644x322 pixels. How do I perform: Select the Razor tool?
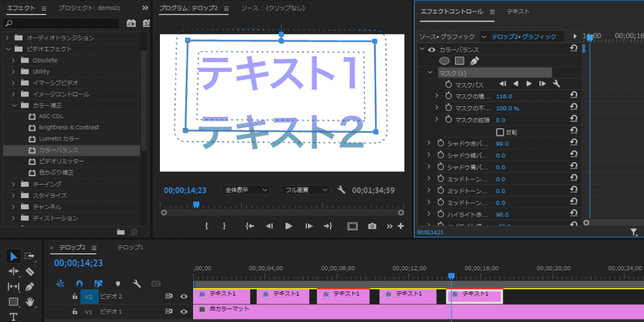30,272
